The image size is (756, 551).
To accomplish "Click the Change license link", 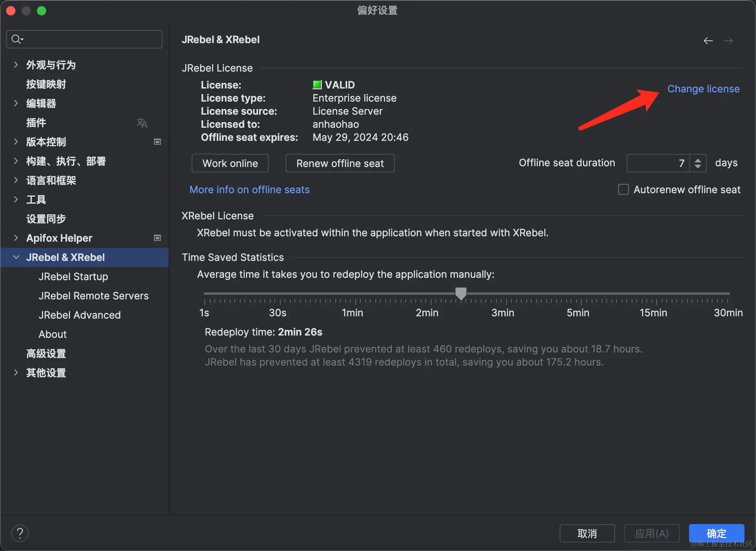I will [703, 89].
